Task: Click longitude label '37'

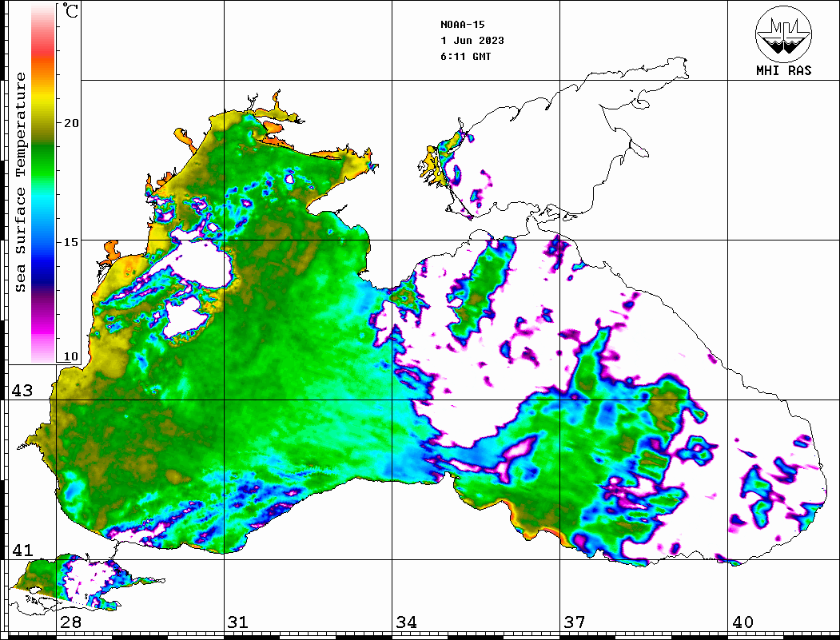Action: (575, 622)
